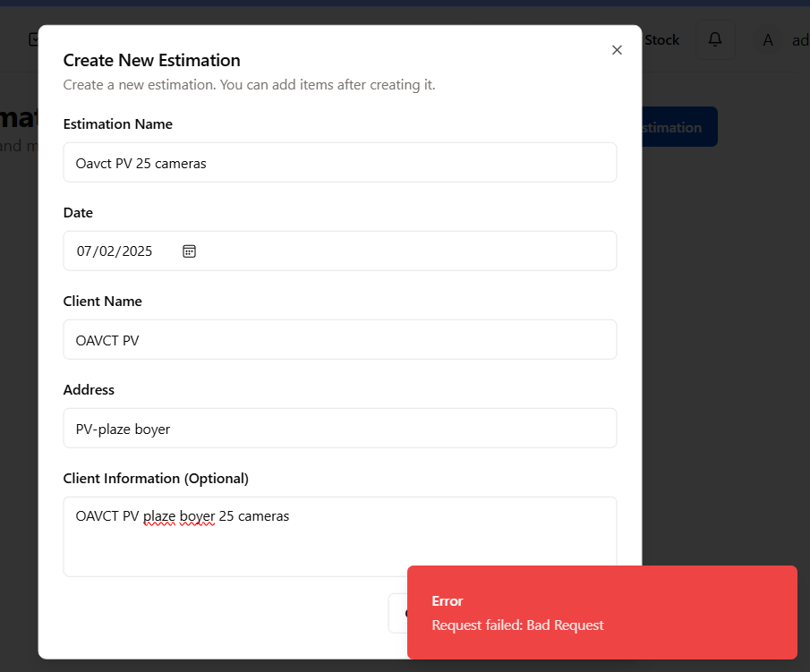Click the Estimation Name label
Viewport: 810px width, 672px height.
pyautogui.click(x=117, y=124)
